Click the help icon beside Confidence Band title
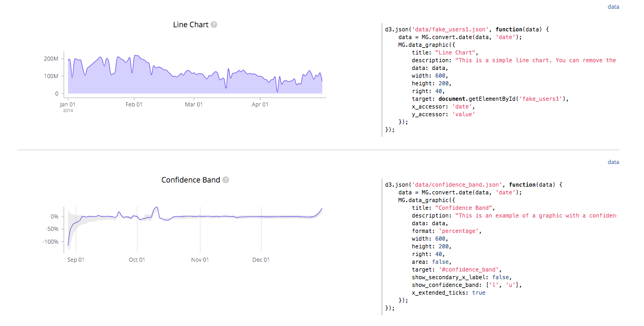Viewport: 644px width, 326px height. click(x=225, y=179)
